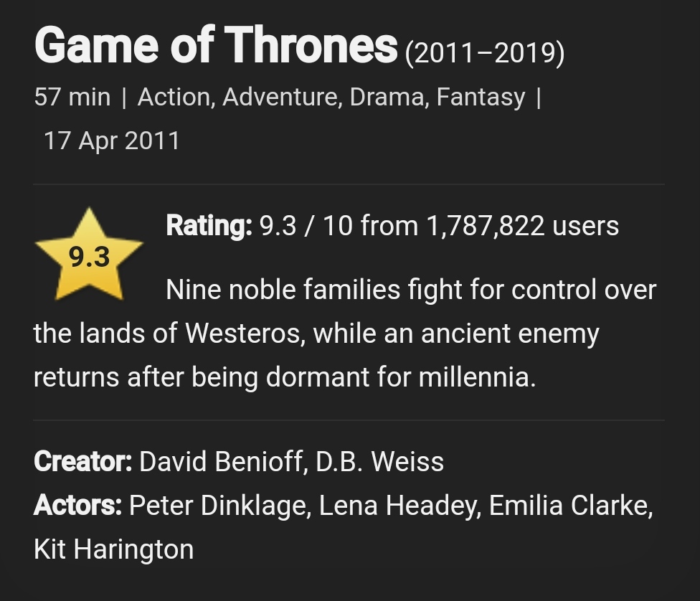Click the 1,787,822 users vote count
Image resolution: width=700 pixels, height=601 pixels.
pos(522,226)
